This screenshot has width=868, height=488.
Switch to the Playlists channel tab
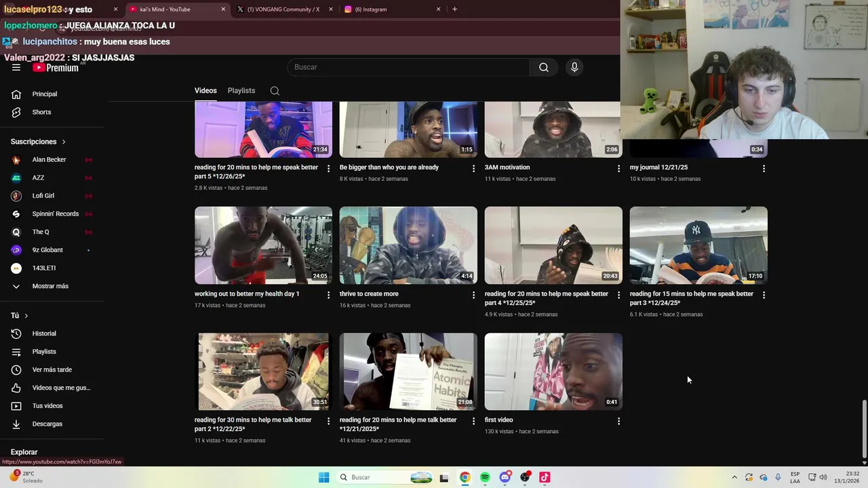tap(241, 91)
